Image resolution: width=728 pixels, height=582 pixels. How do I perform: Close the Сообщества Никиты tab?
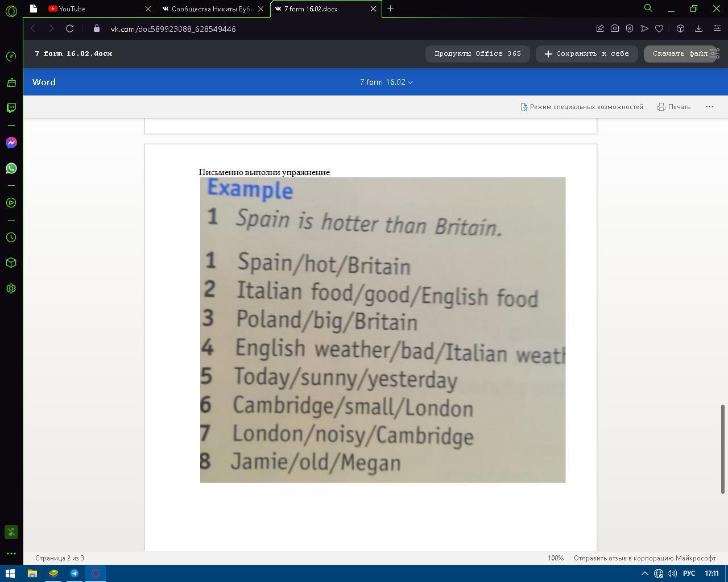pyautogui.click(x=260, y=9)
